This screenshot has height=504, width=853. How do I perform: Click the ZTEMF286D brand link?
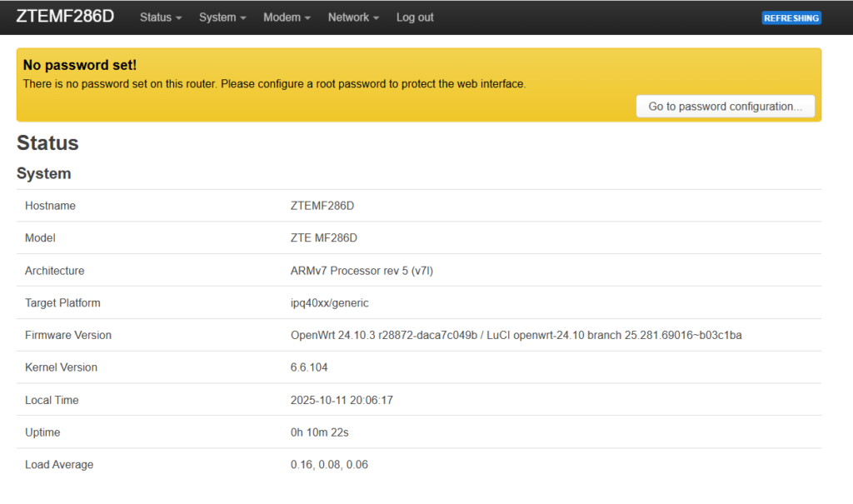[65, 17]
